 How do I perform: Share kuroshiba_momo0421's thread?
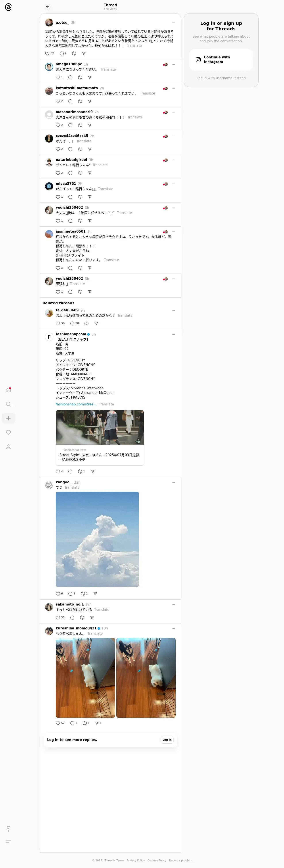98,723
